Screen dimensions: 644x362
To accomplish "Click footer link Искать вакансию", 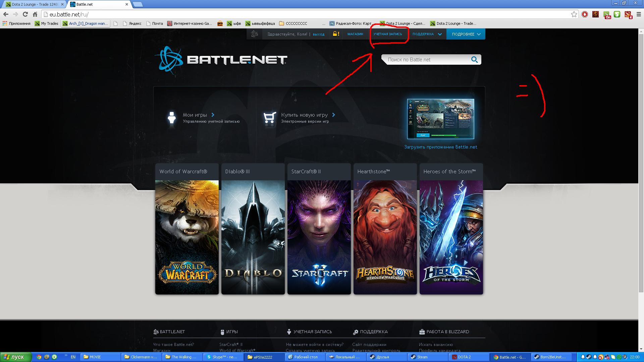I will [x=436, y=344].
